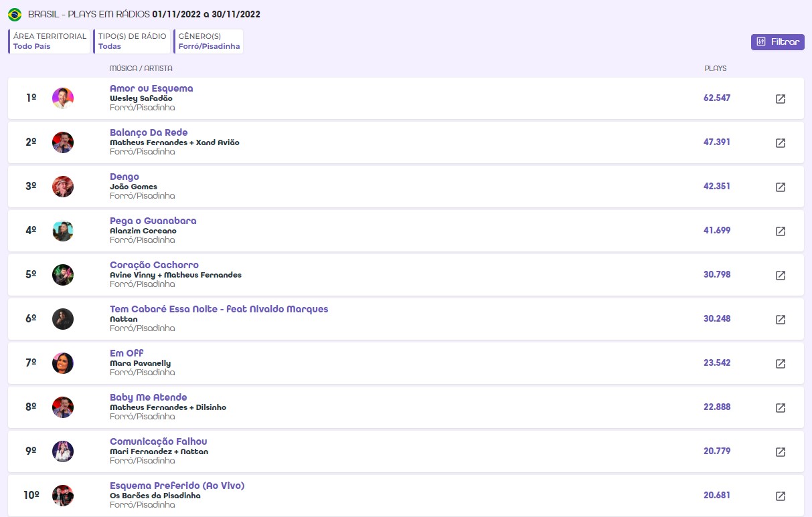This screenshot has height=517, width=812.
Task: Click the Brazil flag icon
Action: point(15,14)
